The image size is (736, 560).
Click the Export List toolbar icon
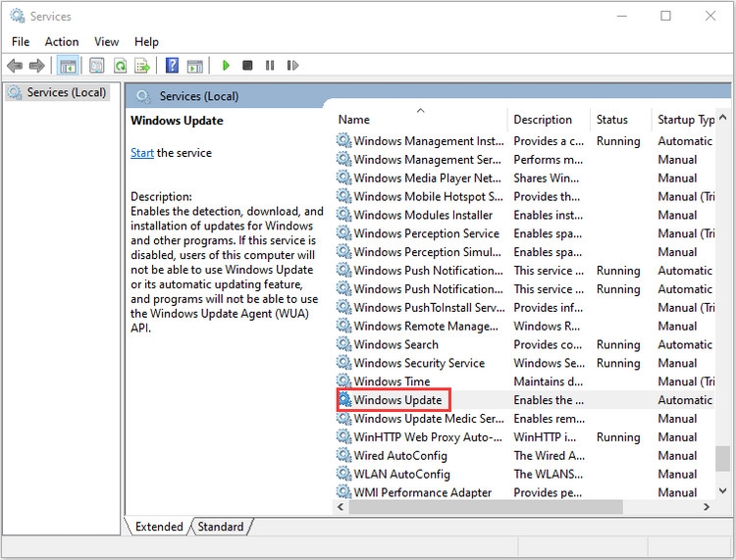[x=142, y=66]
